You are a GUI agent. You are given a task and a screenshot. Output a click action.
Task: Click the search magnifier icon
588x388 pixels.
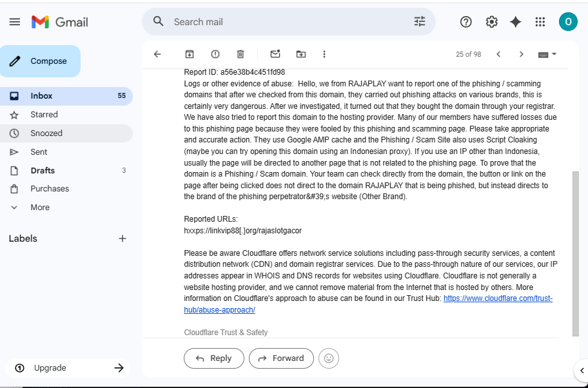158,22
